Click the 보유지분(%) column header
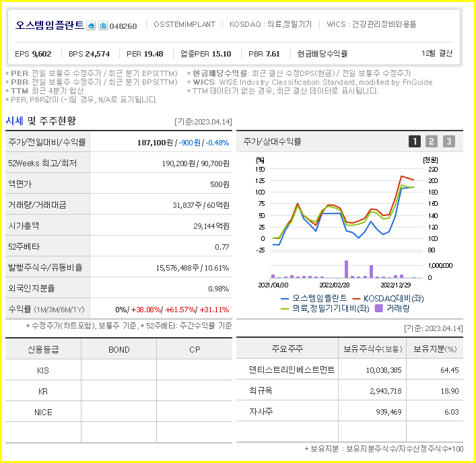 coord(435,349)
